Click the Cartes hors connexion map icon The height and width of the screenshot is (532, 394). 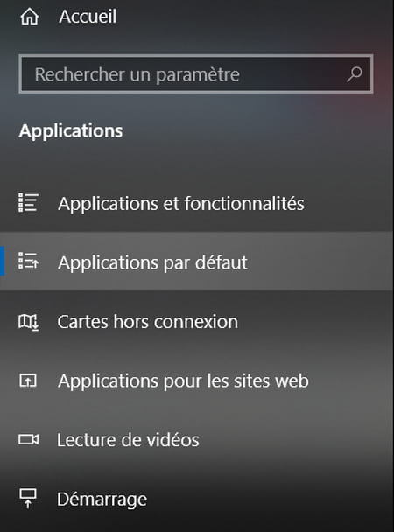28,322
